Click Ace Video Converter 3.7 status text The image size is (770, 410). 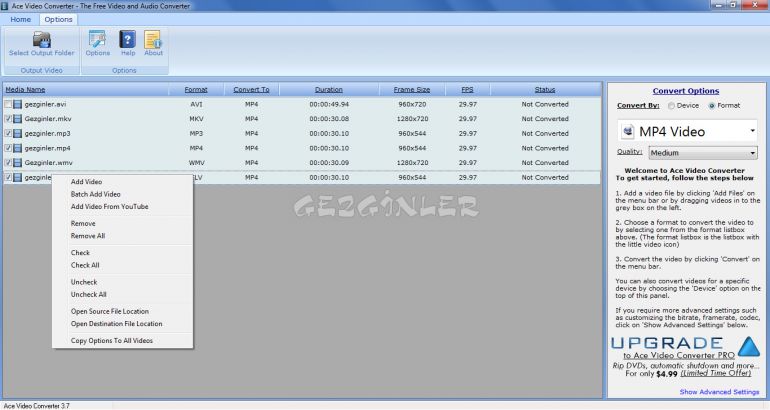[37, 406]
